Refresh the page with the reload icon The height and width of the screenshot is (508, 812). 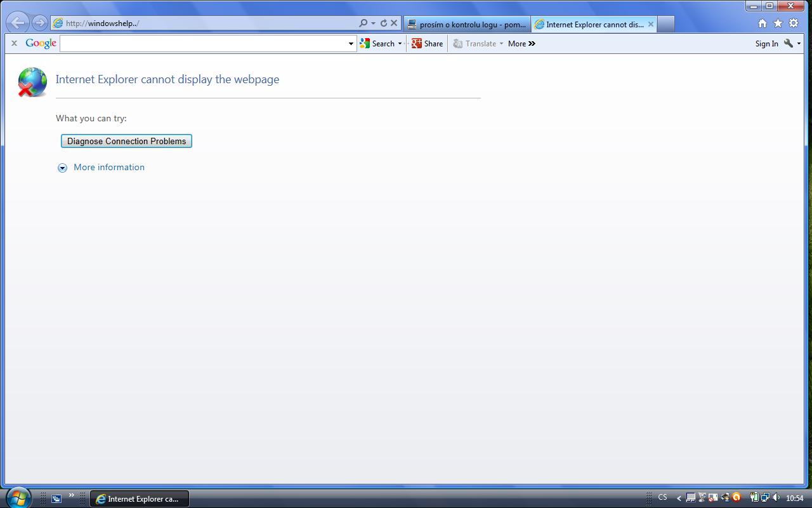pos(384,23)
